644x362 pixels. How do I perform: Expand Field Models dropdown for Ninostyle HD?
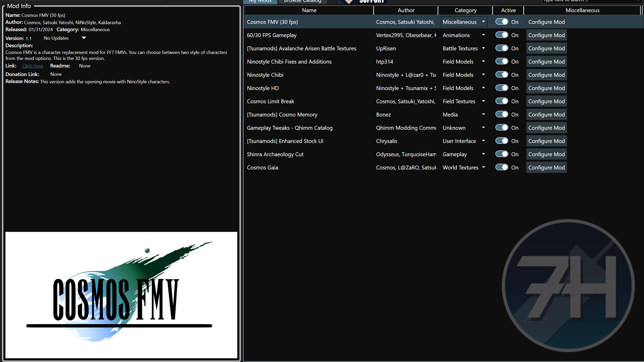(464, 88)
